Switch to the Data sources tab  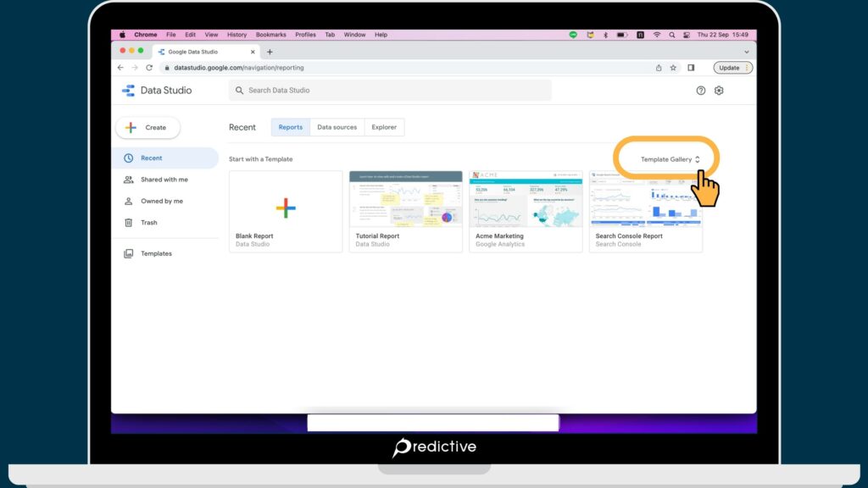(337, 126)
